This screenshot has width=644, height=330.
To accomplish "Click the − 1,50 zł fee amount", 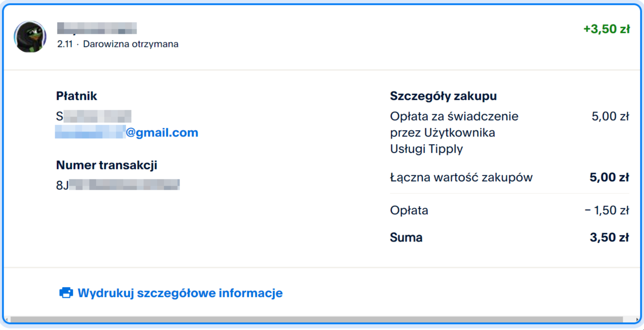I will pyautogui.click(x=606, y=210).
